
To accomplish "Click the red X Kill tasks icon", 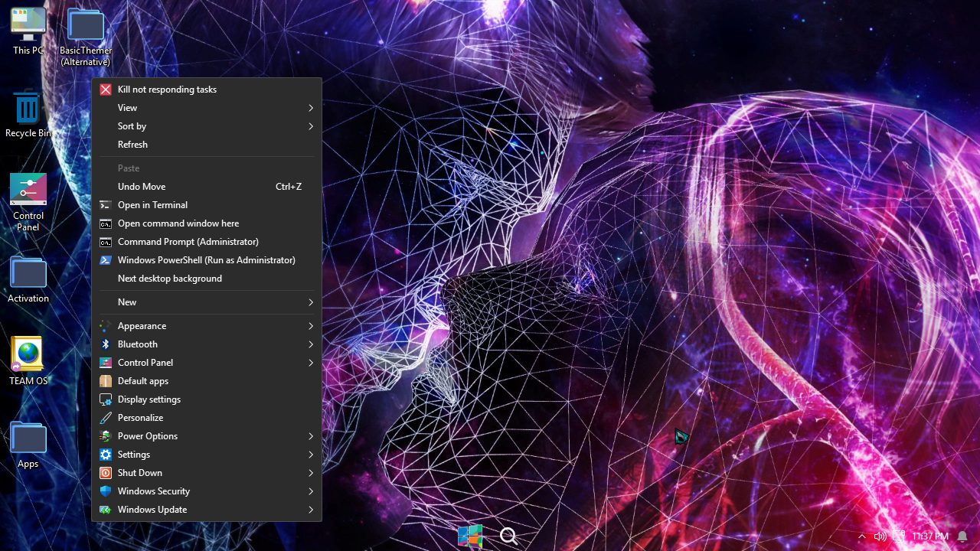I will click(x=106, y=90).
